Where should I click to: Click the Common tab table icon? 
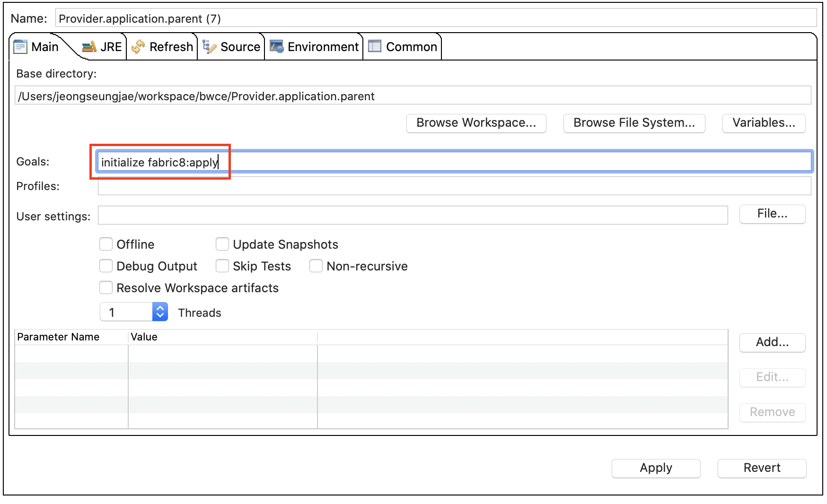click(375, 46)
